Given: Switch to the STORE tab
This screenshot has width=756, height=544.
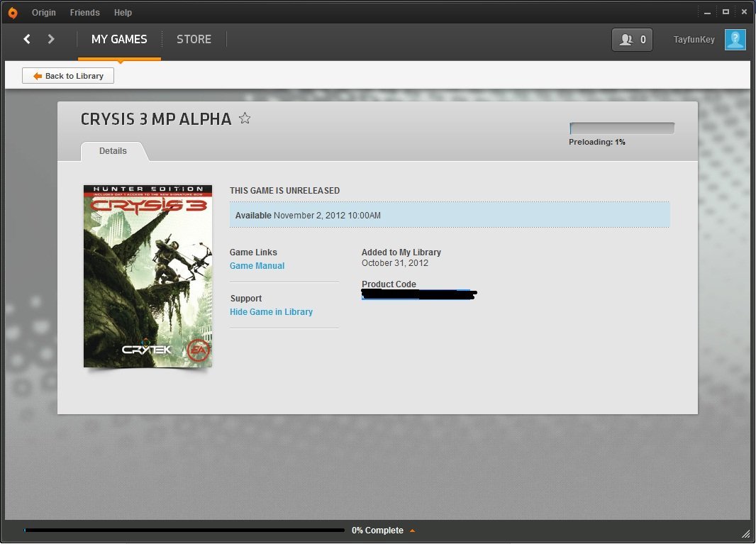Looking at the screenshot, I should click(x=194, y=39).
